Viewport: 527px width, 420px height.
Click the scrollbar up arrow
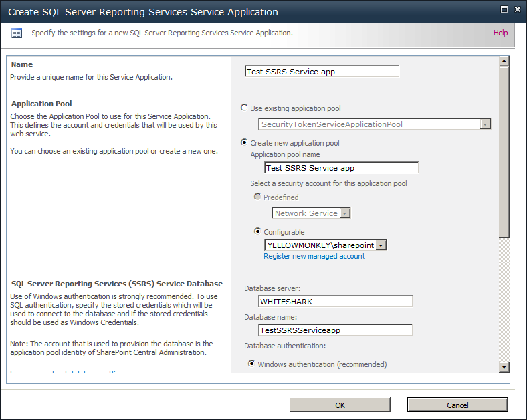coord(504,61)
